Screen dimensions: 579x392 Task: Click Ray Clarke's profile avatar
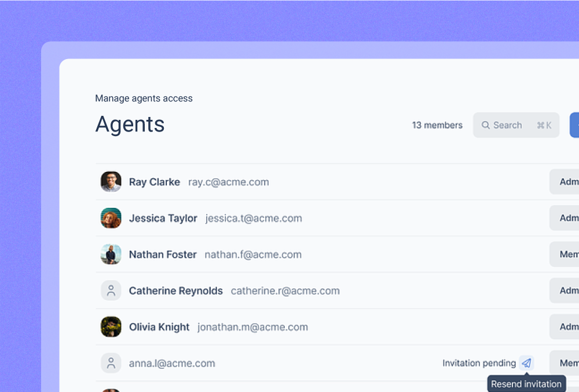(111, 182)
